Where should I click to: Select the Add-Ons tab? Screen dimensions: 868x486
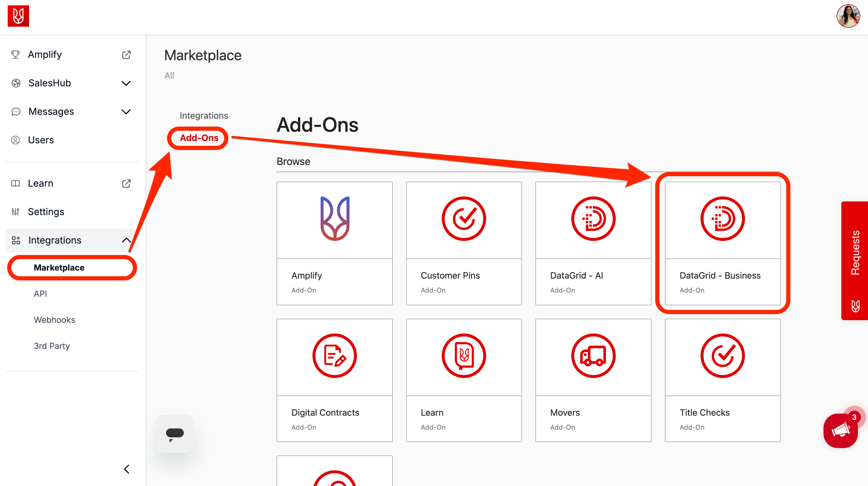coord(199,138)
